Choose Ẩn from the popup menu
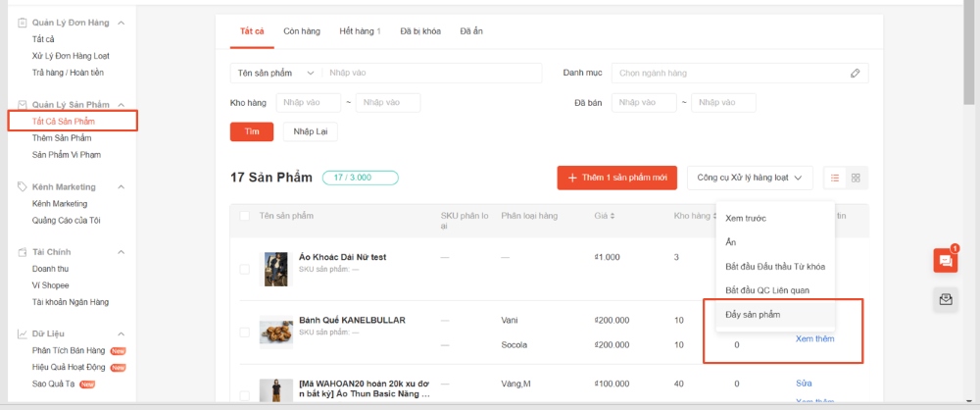Viewport: 980px width, 410px height. tap(775, 242)
